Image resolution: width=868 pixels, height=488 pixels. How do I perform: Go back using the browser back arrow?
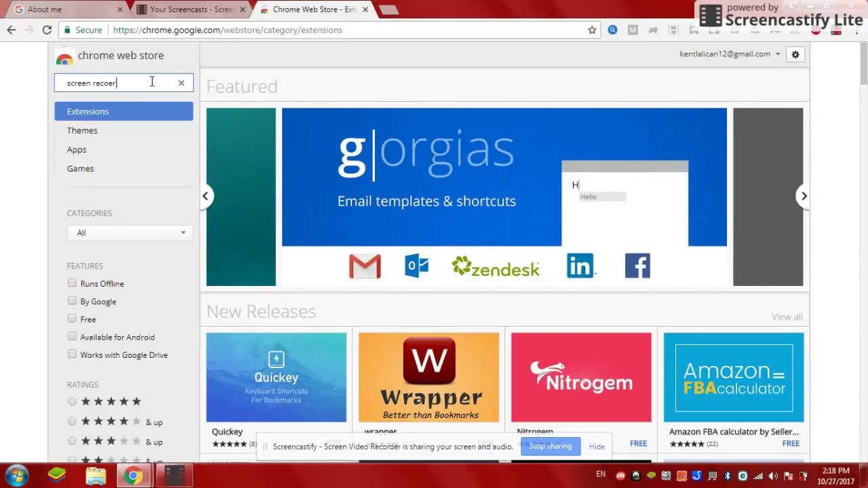pyautogui.click(x=12, y=30)
